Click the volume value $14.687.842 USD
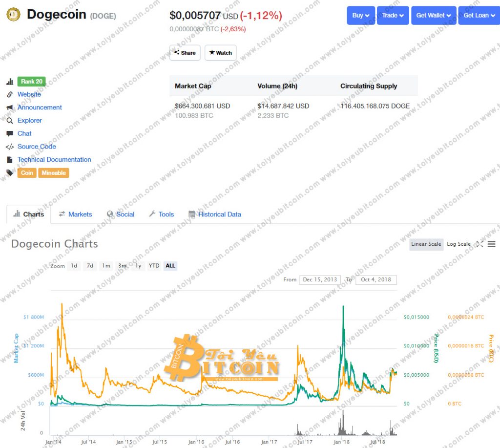Image resolution: width=500 pixels, height=448 pixels. 284,106
